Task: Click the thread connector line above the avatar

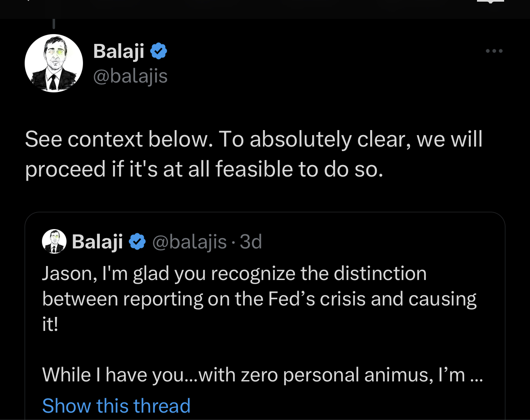Action: click(x=54, y=24)
